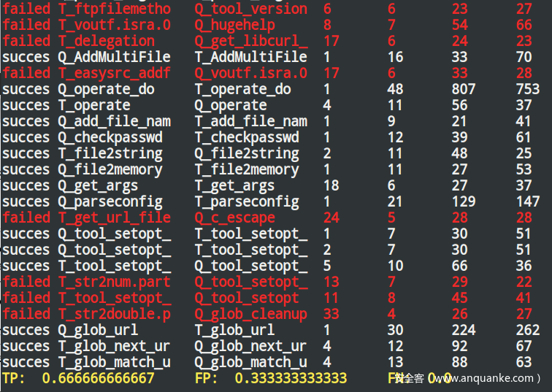
Task: Select the Q_glob_match_u function name
Action: (x=251, y=363)
